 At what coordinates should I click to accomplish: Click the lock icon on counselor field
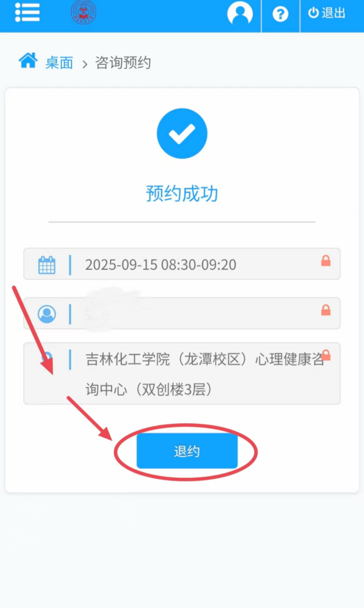326,310
